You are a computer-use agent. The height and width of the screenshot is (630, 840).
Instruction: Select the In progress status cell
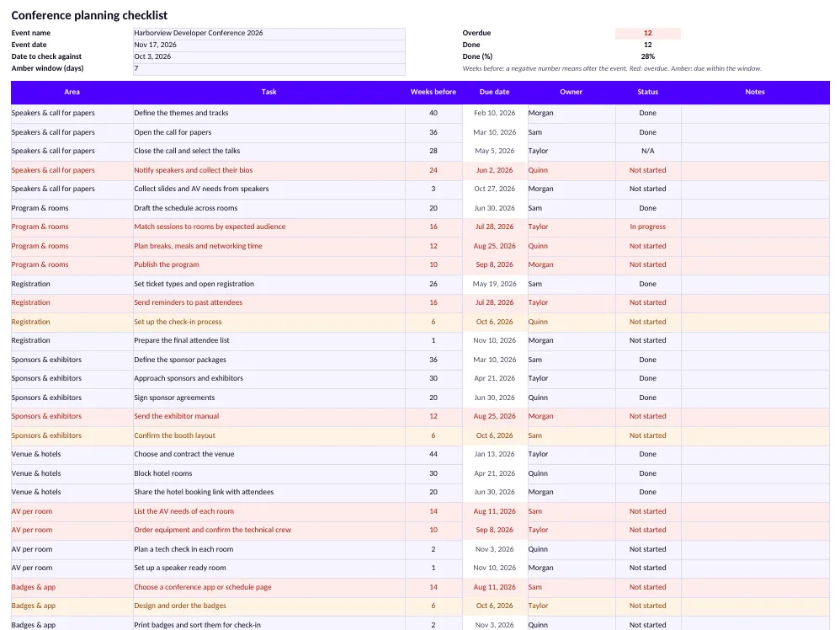click(x=648, y=227)
